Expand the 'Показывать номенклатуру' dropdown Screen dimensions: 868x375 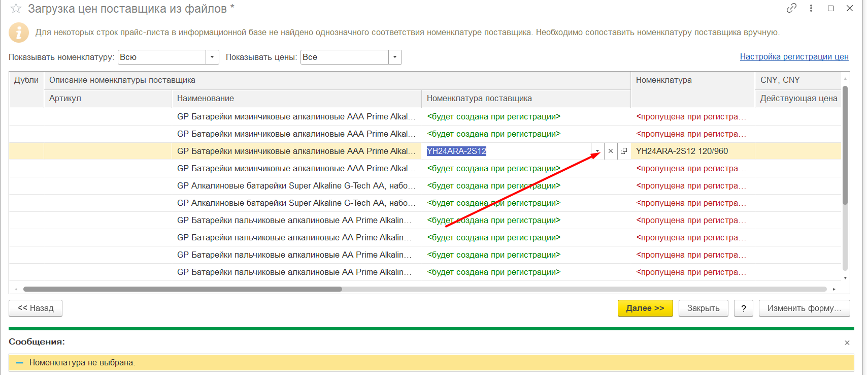(212, 57)
